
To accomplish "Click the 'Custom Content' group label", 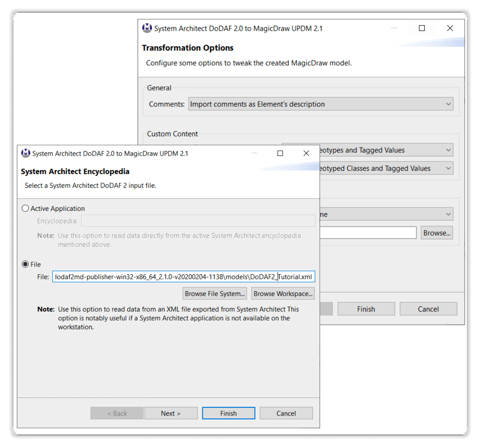I will tap(172, 134).
